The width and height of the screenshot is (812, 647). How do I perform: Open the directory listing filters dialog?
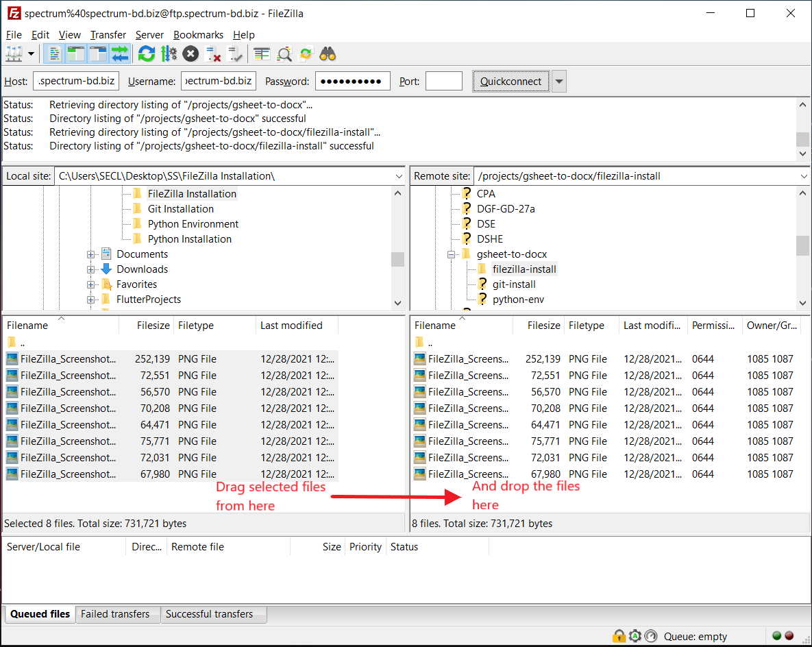[x=262, y=54]
